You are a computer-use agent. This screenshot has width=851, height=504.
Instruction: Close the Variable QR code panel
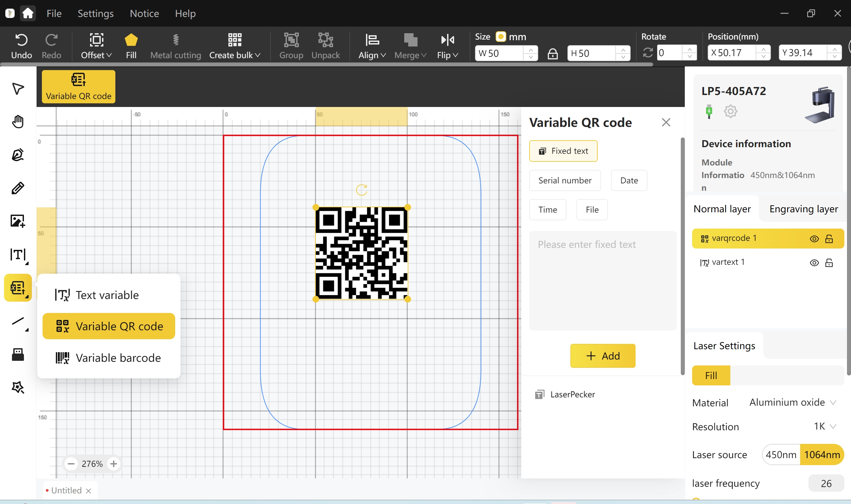tap(666, 122)
